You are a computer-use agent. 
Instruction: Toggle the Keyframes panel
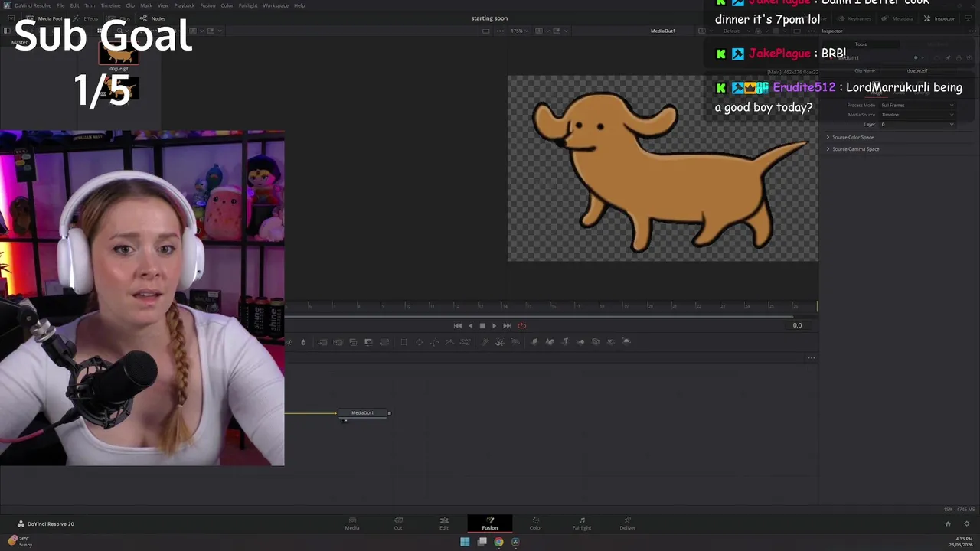tap(854, 18)
